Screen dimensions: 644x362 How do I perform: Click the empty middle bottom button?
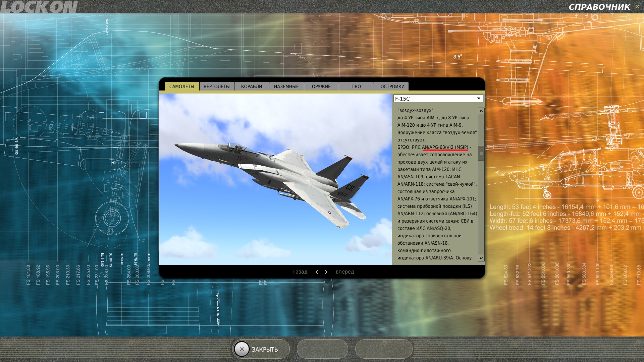[322, 349]
